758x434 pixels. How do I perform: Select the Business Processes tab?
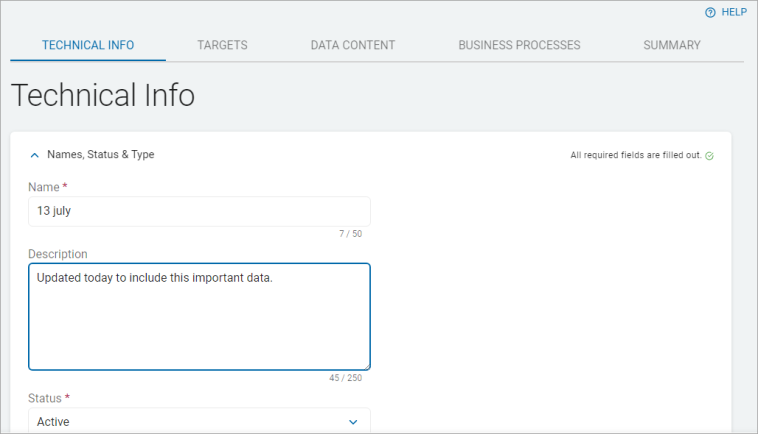(x=519, y=45)
